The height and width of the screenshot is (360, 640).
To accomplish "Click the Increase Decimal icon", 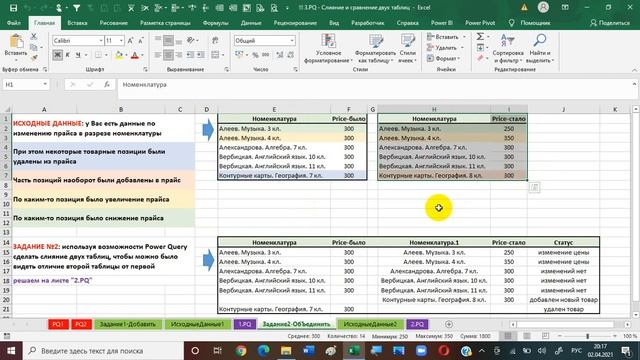I will click(280, 55).
